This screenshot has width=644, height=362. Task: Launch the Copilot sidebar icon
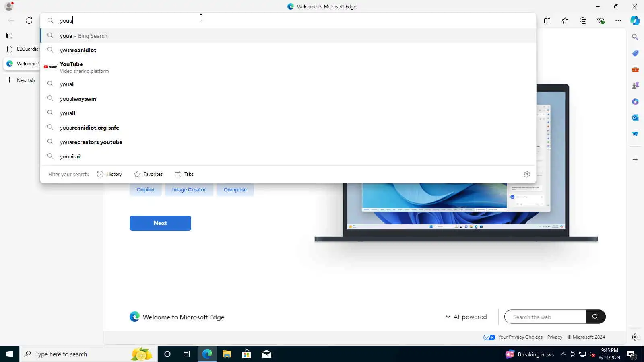click(x=635, y=21)
